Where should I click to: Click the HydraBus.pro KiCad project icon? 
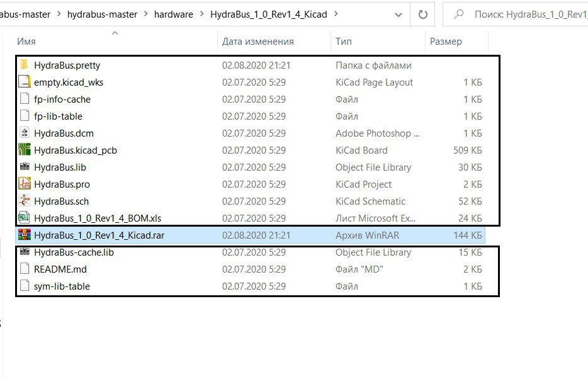click(25, 184)
